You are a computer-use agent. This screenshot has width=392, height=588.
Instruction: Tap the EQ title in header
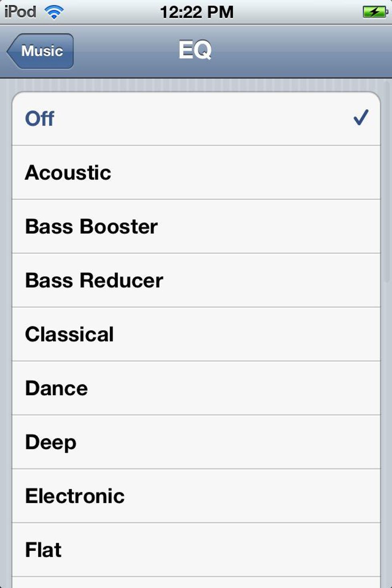[x=195, y=50]
